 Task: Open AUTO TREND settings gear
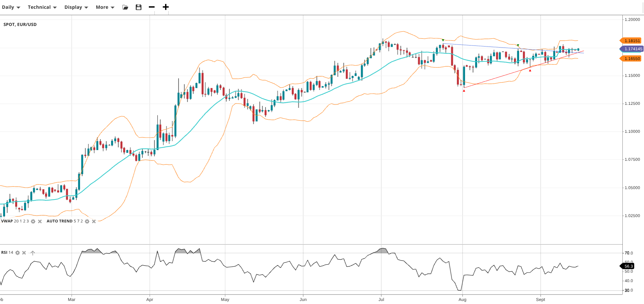(87, 221)
